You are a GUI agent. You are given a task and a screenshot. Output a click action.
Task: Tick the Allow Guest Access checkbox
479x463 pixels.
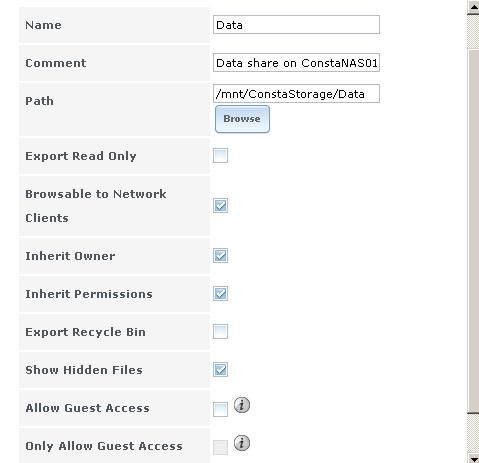(220, 409)
